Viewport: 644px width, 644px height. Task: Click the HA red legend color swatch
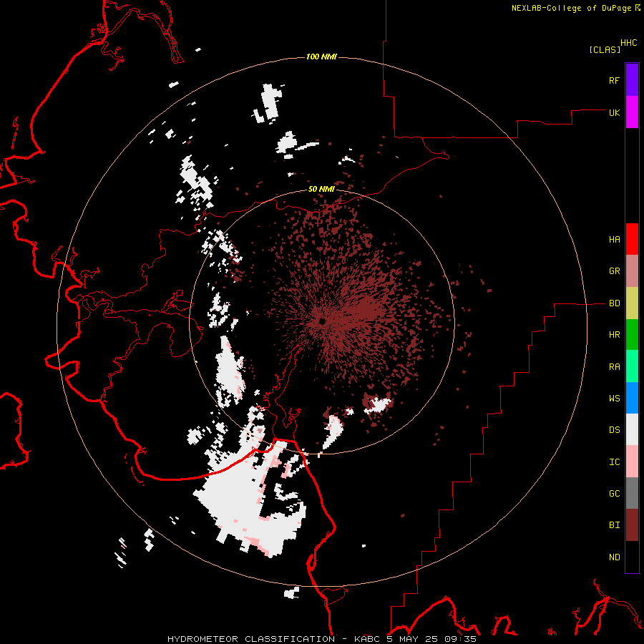point(632,239)
